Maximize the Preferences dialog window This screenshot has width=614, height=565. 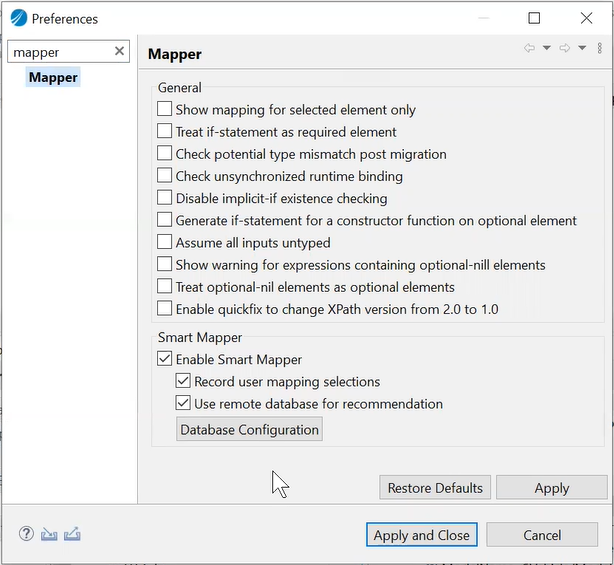coord(534,18)
